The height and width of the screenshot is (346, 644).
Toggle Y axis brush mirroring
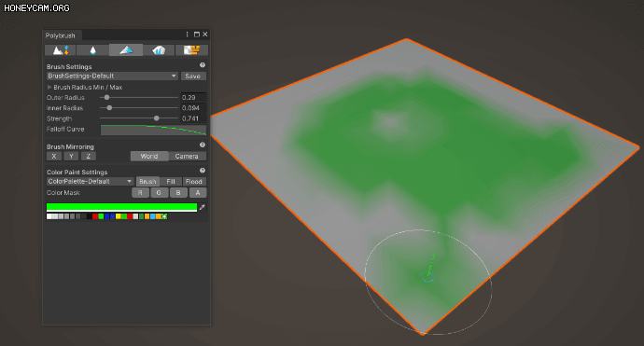[71, 156]
